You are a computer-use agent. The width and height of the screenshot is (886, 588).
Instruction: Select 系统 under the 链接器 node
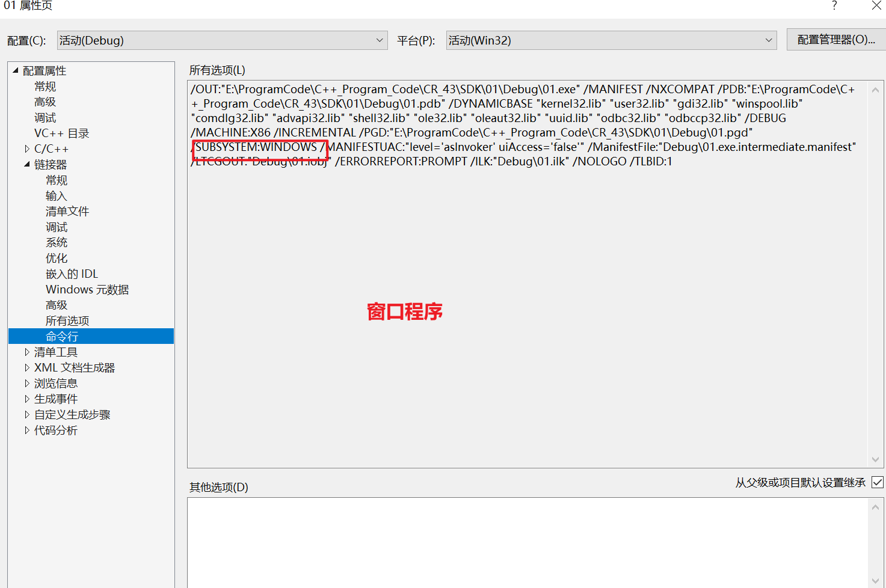(56, 242)
